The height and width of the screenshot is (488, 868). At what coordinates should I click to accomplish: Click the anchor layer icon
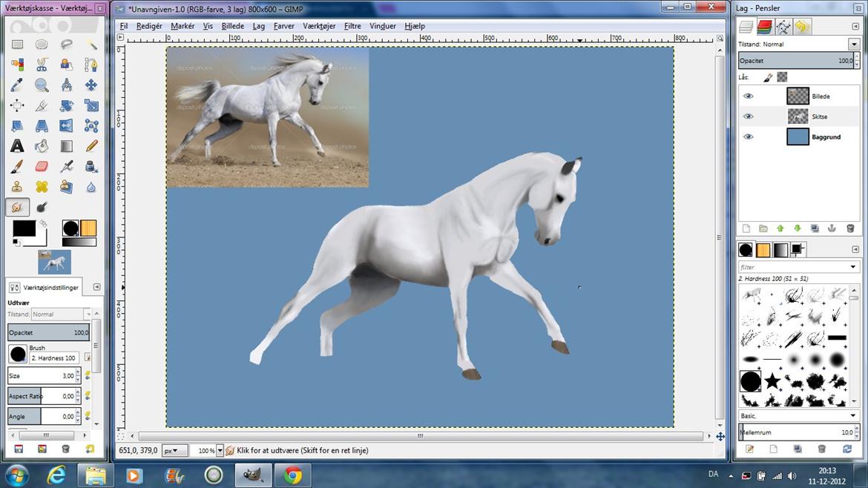(x=831, y=228)
